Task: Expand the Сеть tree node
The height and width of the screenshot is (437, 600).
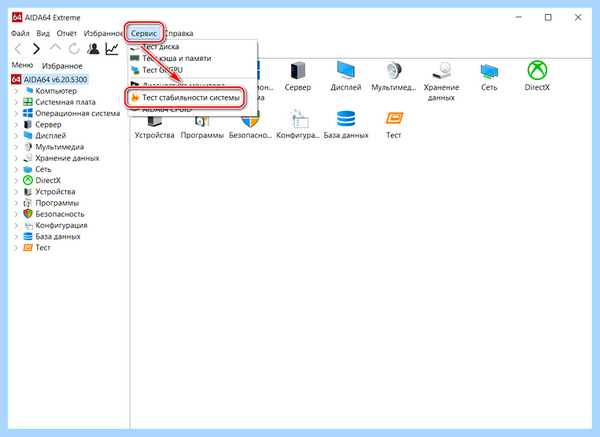Action: pos(16,169)
